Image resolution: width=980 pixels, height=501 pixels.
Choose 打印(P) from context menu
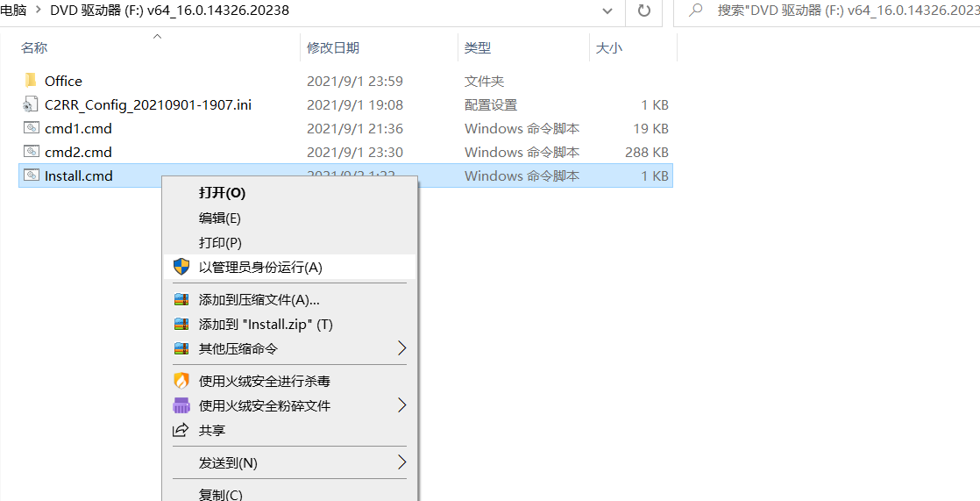[x=288, y=243]
